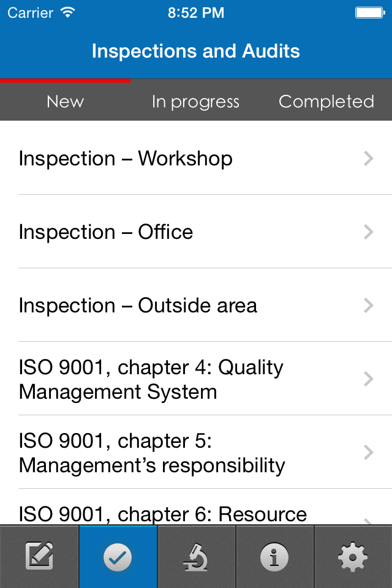
Task: Tap the Wi-Fi status icon
Action: coord(68,12)
